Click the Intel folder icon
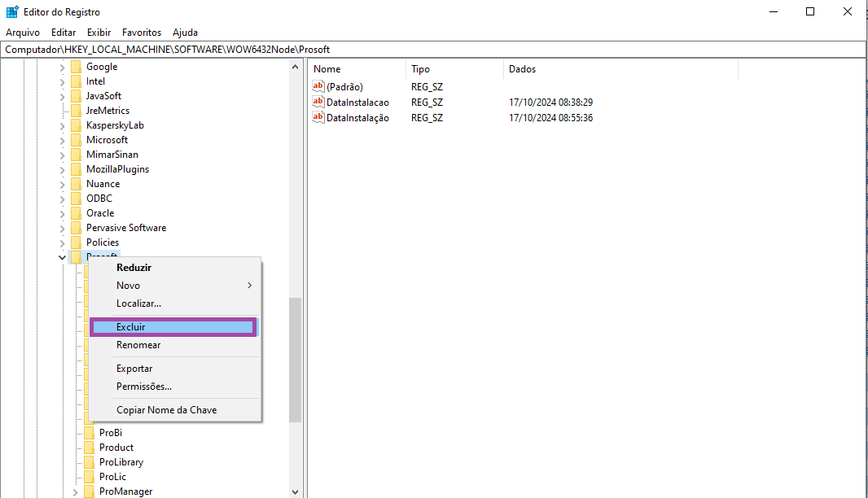 tap(76, 81)
